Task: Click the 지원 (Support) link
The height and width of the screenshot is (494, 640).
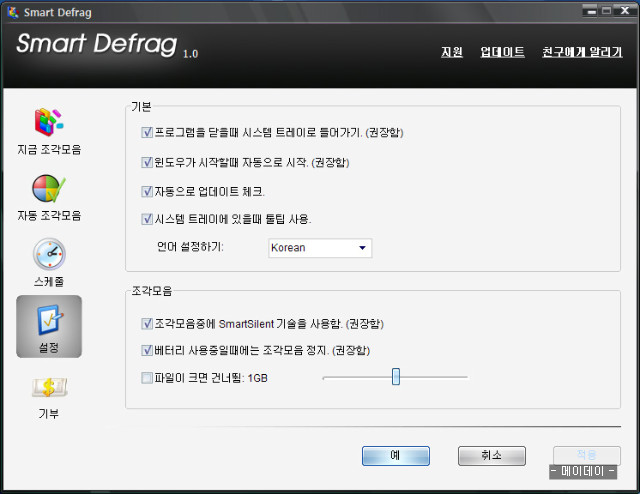Action: (x=452, y=52)
